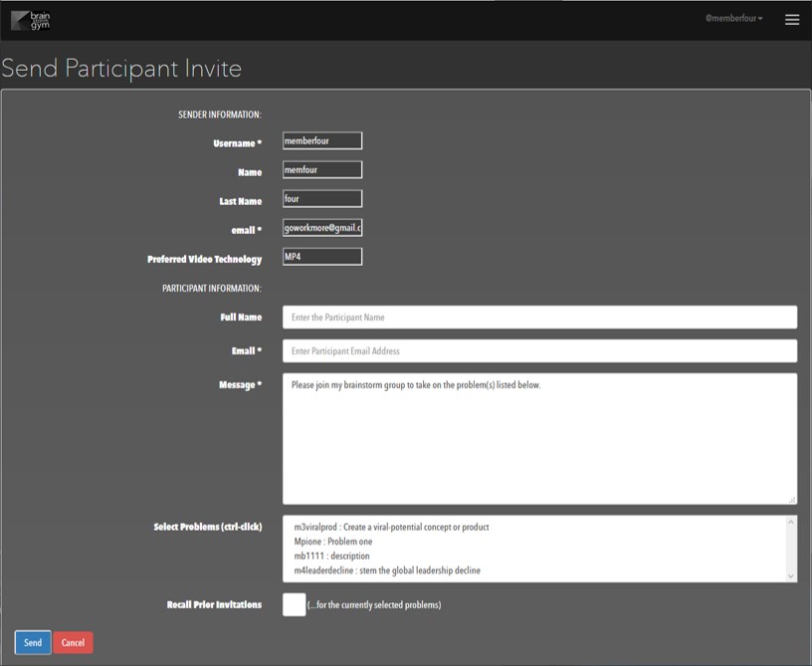Click the message area resize handle
The image size is (812, 666).
point(792,499)
